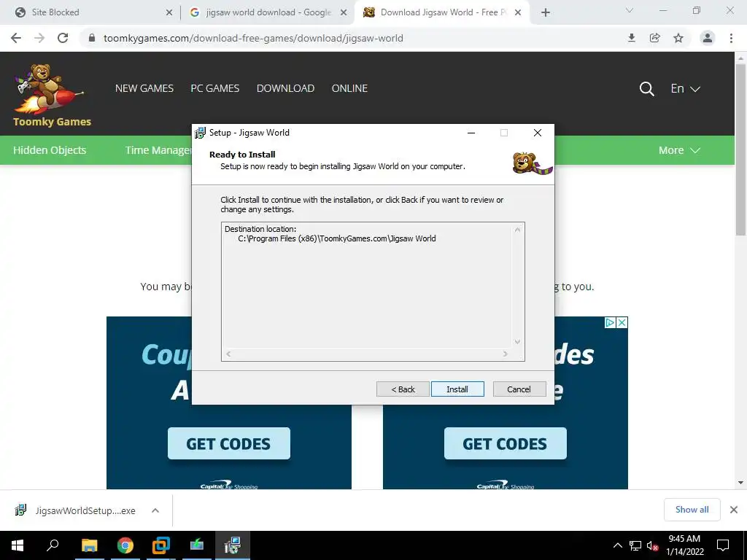Image resolution: width=747 pixels, height=560 pixels.
Task: Open the Chrome profile icon
Action: coord(708,38)
